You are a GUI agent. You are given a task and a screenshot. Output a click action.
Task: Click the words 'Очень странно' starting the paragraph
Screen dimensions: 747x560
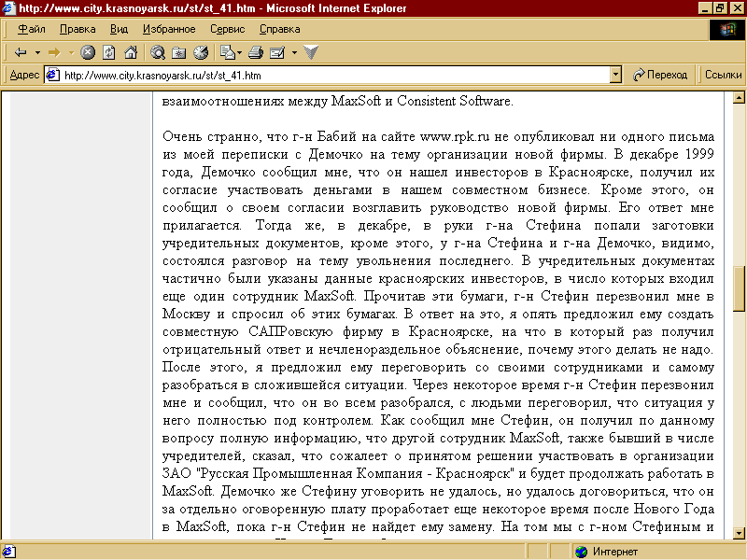pyautogui.click(x=211, y=137)
